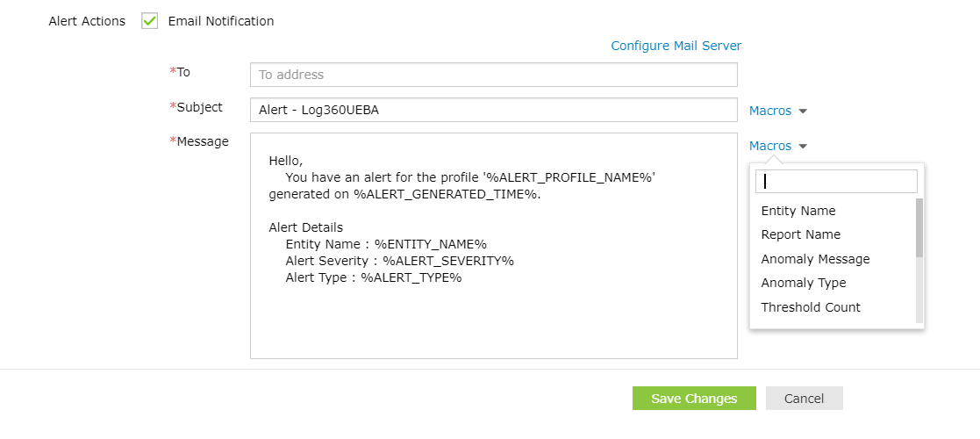Click into the Subject text field
The height and width of the screenshot is (439, 980).
[x=493, y=110]
